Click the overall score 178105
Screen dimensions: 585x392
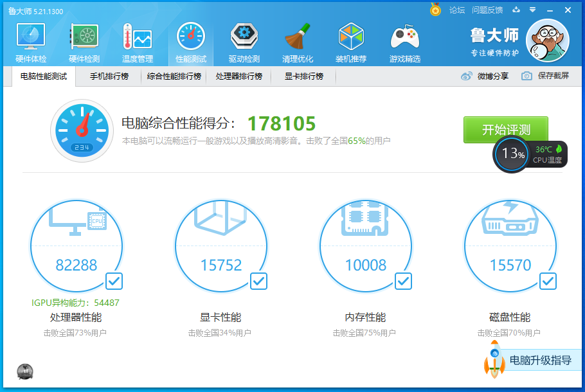tap(282, 124)
